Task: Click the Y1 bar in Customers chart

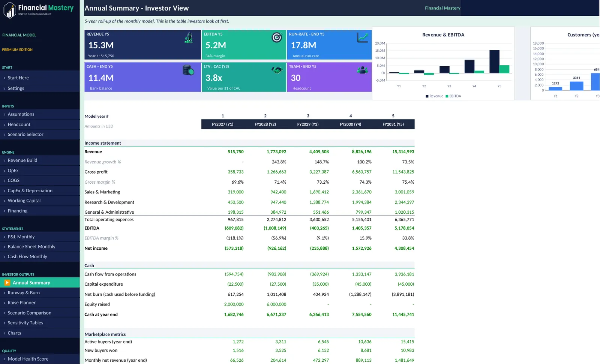Action: [x=555, y=88]
